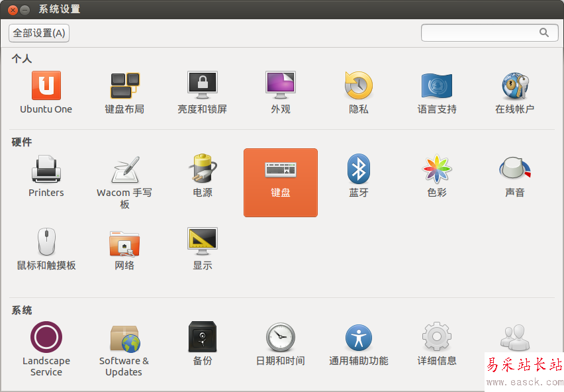Open 隐私 privacy settings
Viewport: 564px width, 392px height.
tap(359, 93)
